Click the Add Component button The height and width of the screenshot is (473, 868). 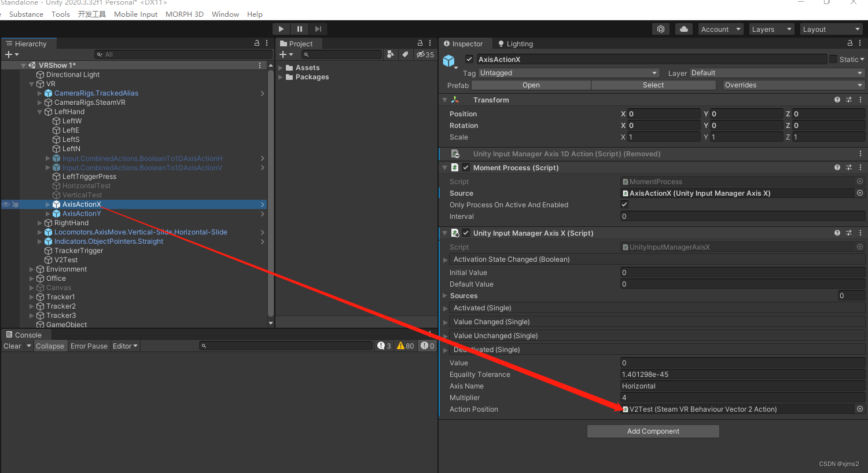point(653,431)
